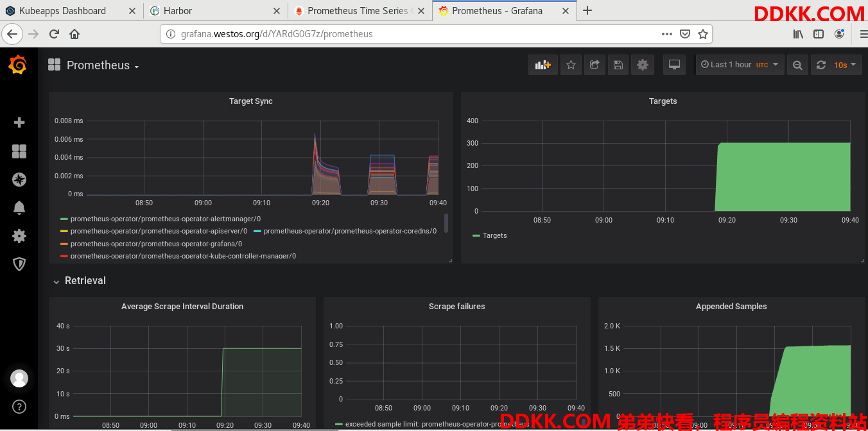Viewport: 868px width, 431px height.
Task: Share the Prometheus dashboard
Action: [x=595, y=65]
